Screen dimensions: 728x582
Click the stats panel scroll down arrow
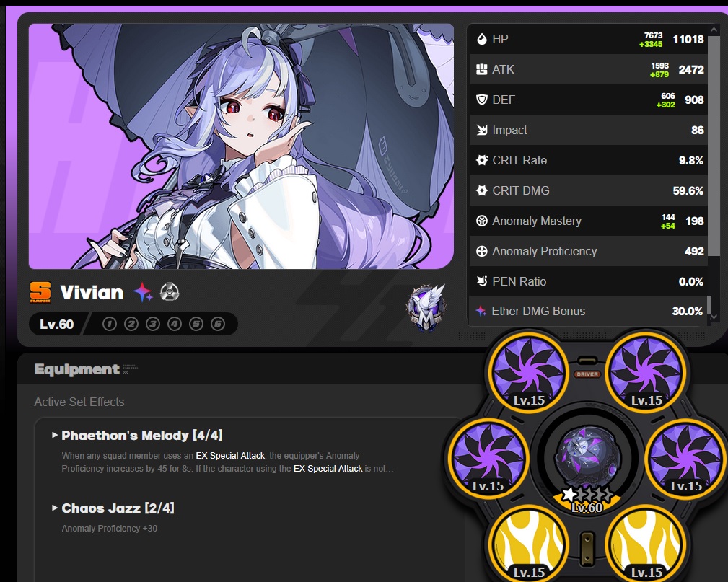pos(714,317)
